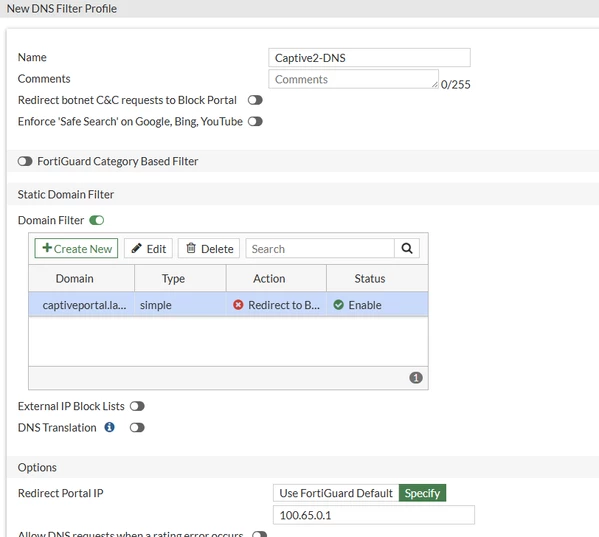Enable FortiGuard Category Based Filter switch
Screen dimensions: 599x537
[25, 161]
